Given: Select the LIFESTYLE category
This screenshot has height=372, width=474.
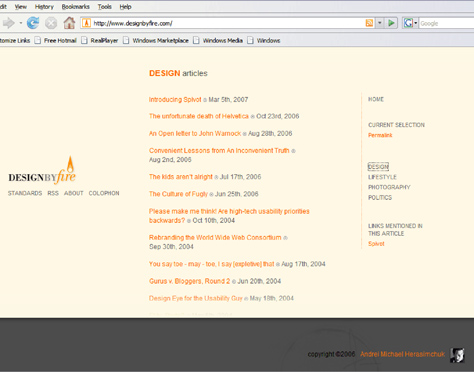Looking at the screenshot, I should pyautogui.click(x=382, y=177).
